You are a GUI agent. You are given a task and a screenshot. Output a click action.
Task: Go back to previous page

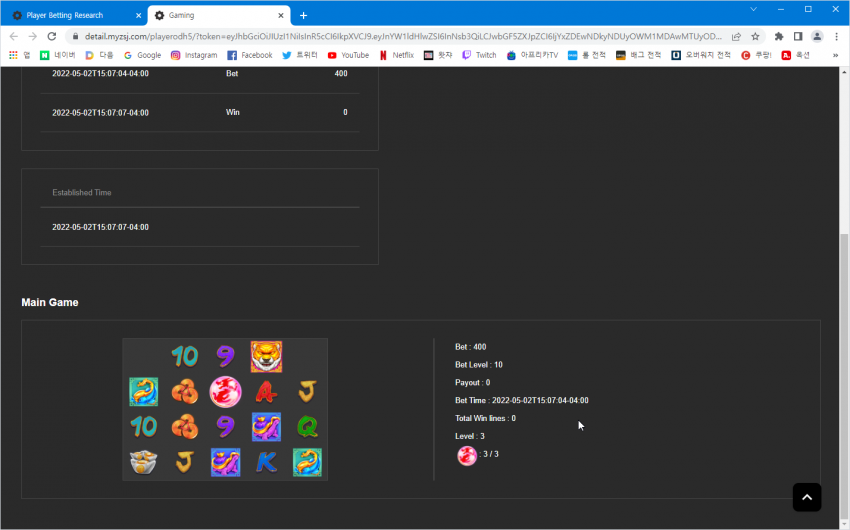14,36
